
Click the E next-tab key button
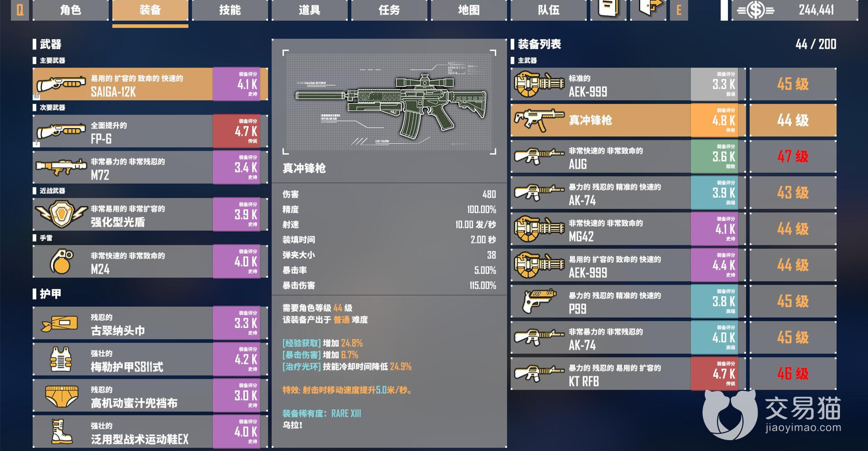(679, 10)
